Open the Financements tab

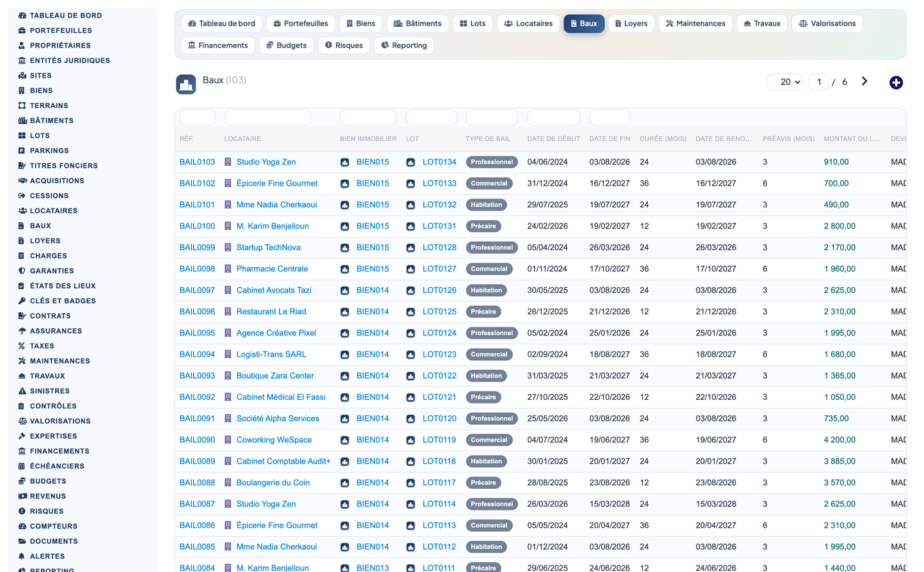coord(218,45)
